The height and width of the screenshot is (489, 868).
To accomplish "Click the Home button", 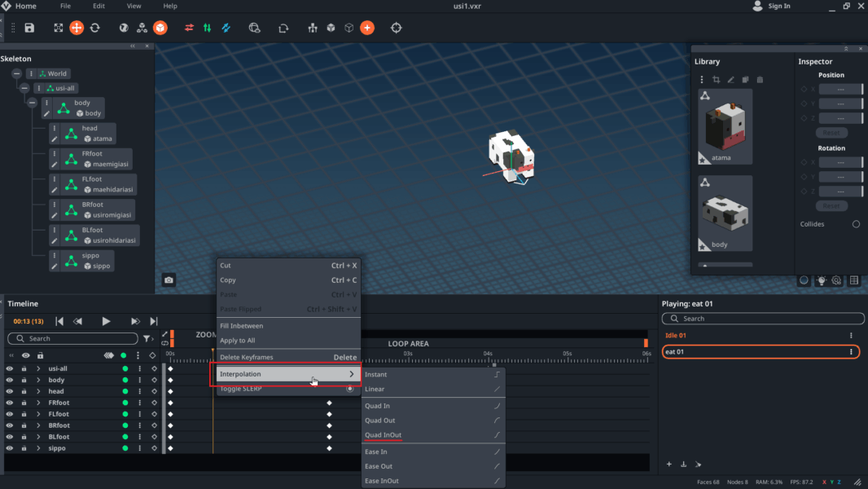I will click(x=19, y=6).
